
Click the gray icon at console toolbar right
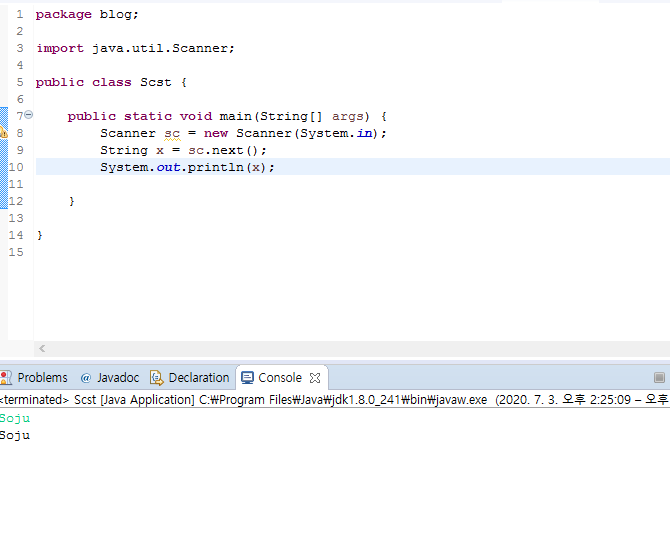(x=659, y=378)
